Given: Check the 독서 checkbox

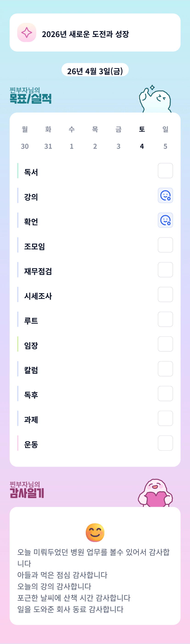Looking at the screenshot, I should pyautogui.click(x=165, y=171).
